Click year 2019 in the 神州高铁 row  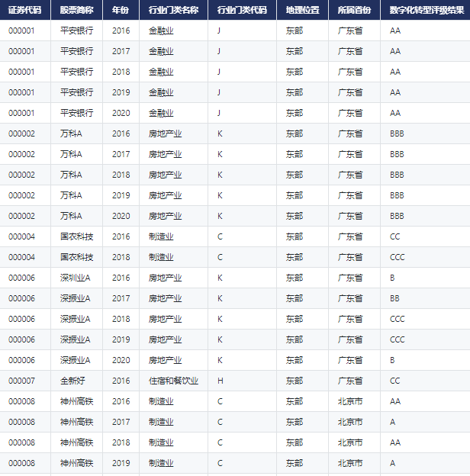(x=121, y=463)
